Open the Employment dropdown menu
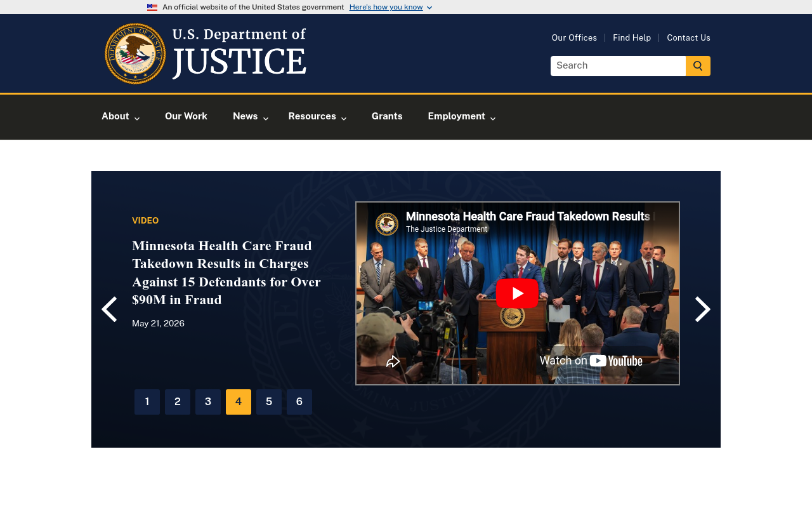 [462, 116]
